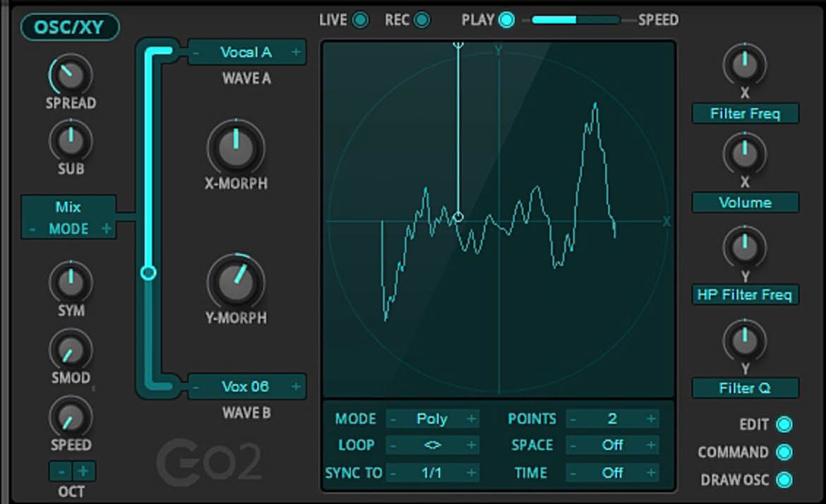Increase TIME with plus
The image size is (826, 504).
[652, 473]
